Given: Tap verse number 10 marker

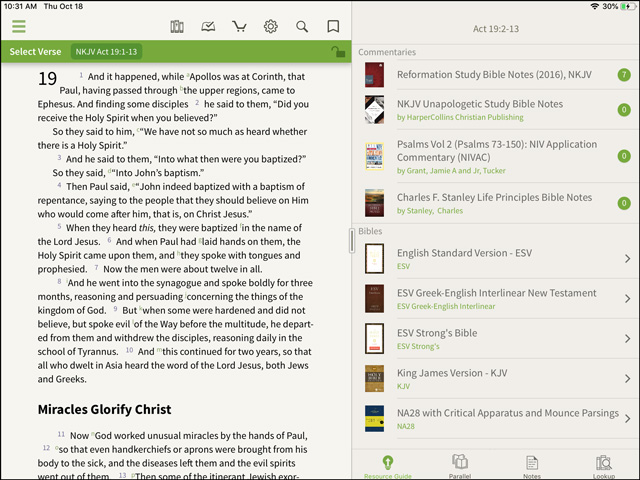Looking at the screenshot, I should [129, 350].
